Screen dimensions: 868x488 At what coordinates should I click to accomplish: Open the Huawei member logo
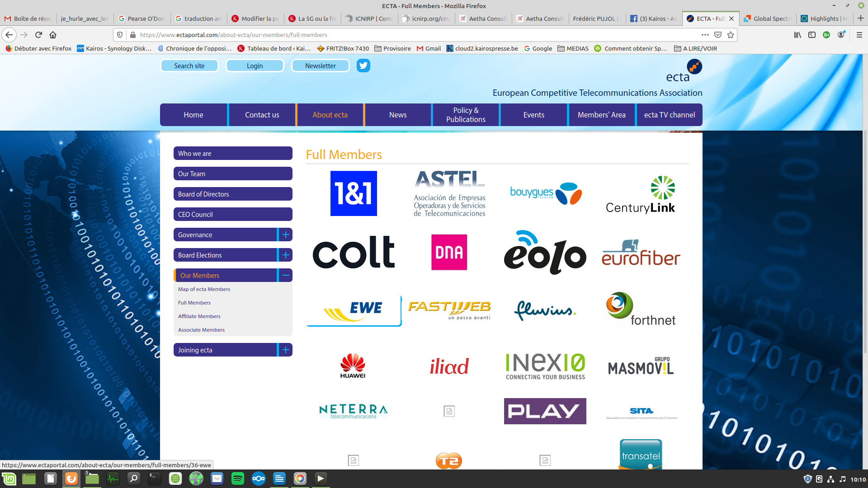click(x=353, y=366)
